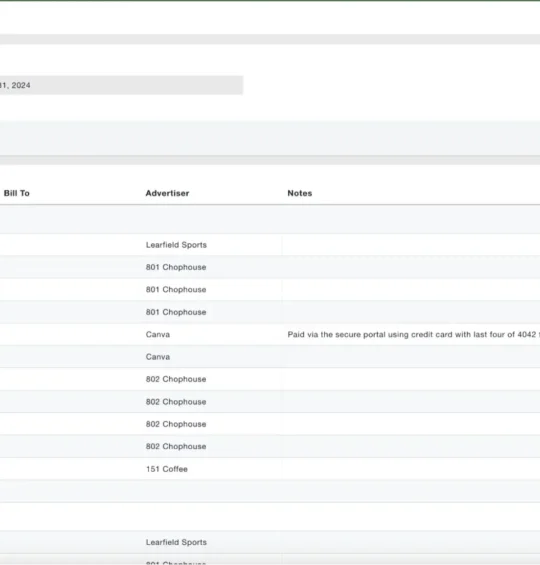
Task: Open the 'Paid via the secure portal' note
Action: (413, 335)
